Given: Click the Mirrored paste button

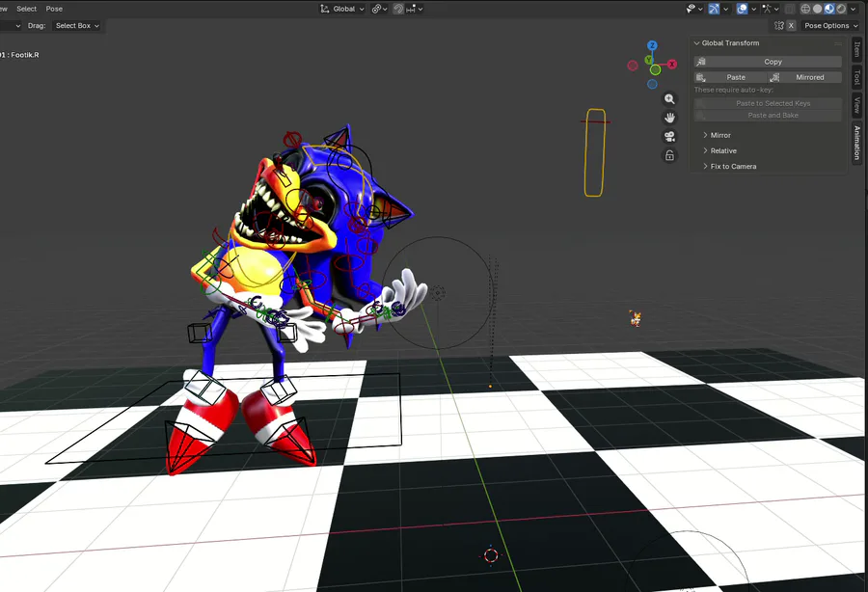Looking at the screenshot, I should click(x=805, y=77).
